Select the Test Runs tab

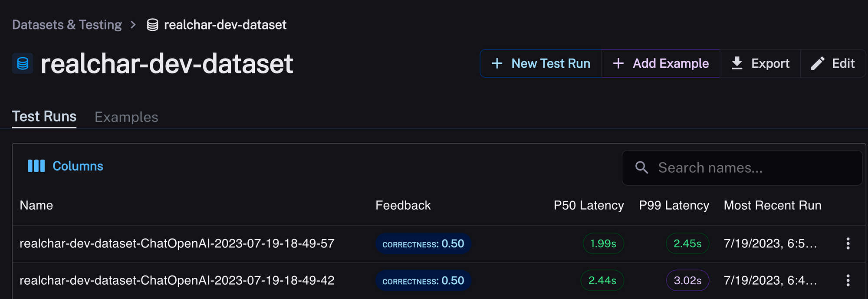point(44,116)
